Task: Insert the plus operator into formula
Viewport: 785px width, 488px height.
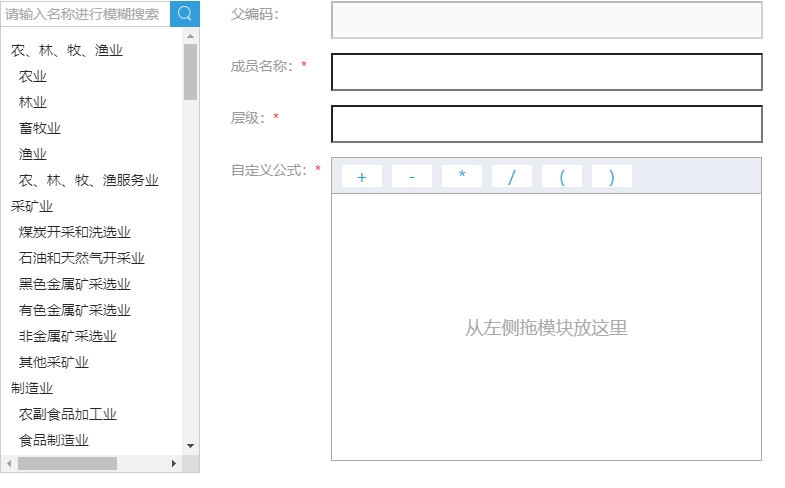Action: [361, 177]
